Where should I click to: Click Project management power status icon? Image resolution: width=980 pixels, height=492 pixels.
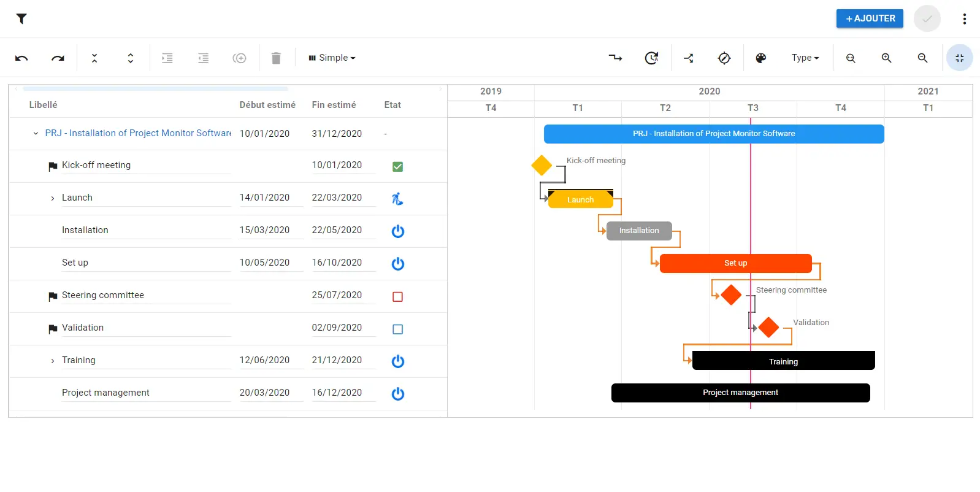coord(398,393)
